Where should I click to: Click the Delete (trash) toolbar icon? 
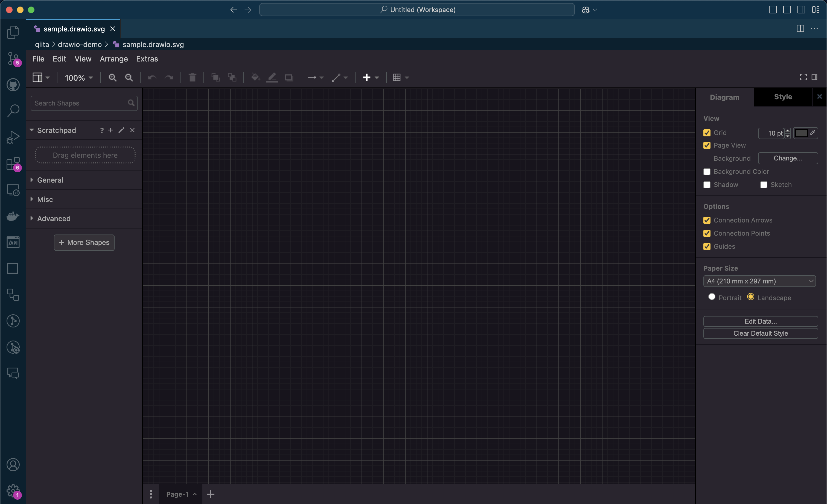tap(192, 77)
